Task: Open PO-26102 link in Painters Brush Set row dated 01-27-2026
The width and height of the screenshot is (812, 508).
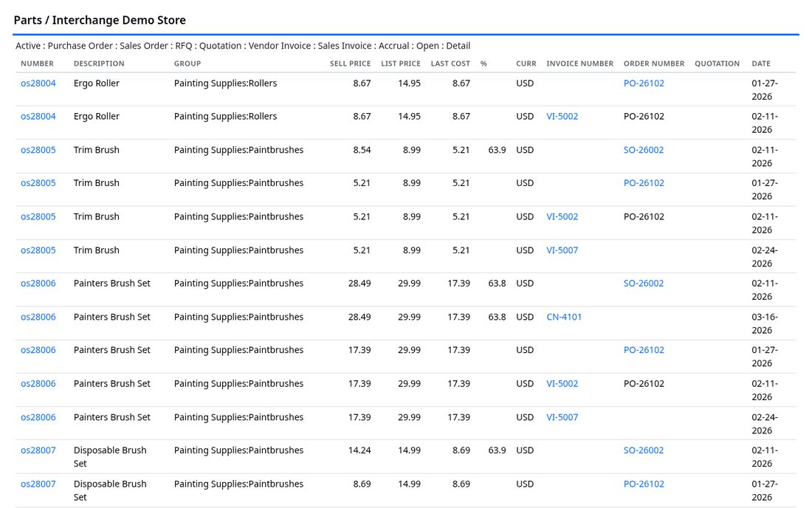Action: (644, 351)
